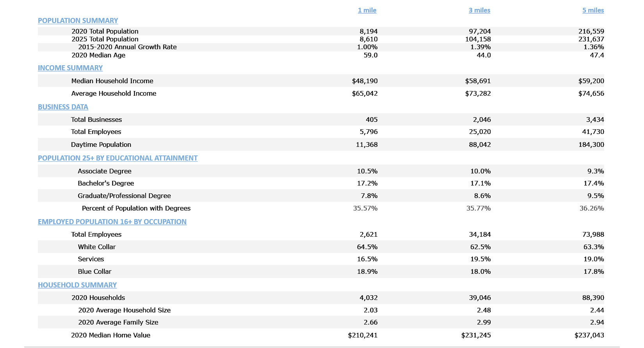Open the INCOME SUMMARY section link
The width and height of the screenshot is (644, 348).
[x=70, y=68]
